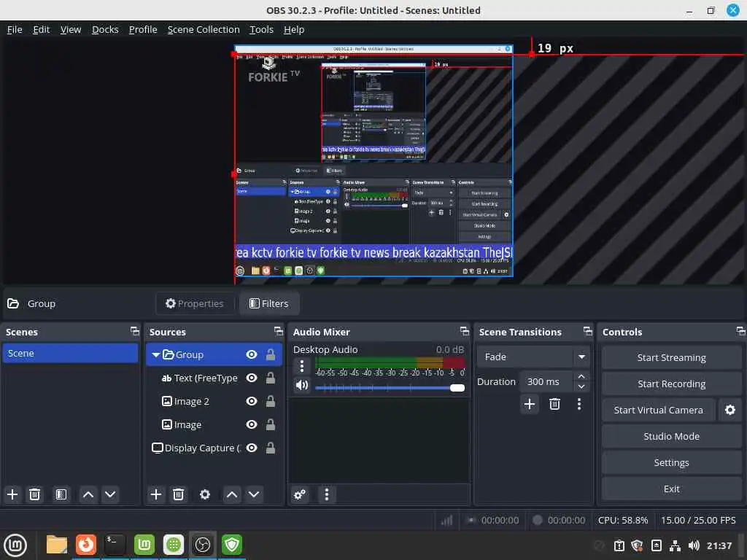Open Linux Mint start menu
This screenshot has height=560, width=747.
pos(15,545)
